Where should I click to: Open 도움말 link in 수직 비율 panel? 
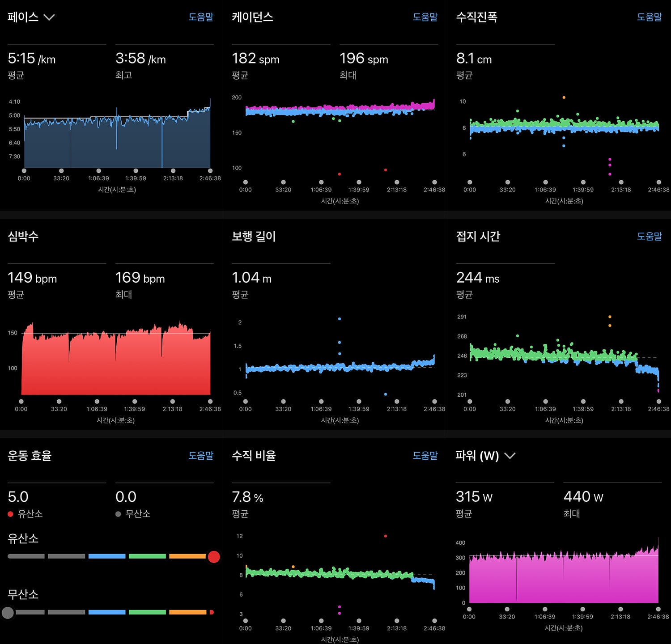click(x=425, y=455)
